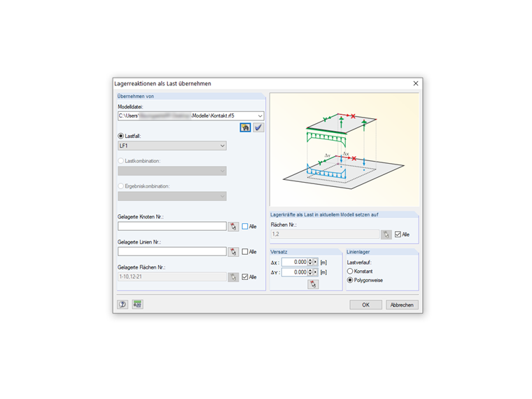Open the help button at bottom left

(122, 304)
